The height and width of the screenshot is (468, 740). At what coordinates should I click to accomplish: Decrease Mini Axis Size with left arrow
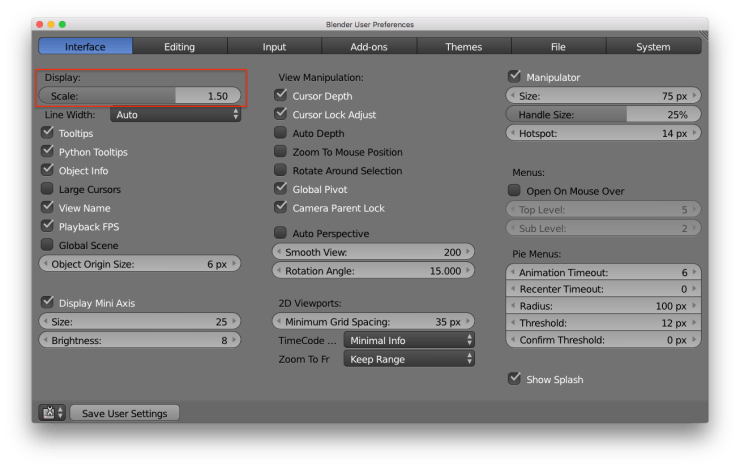[x=45, y=322]
